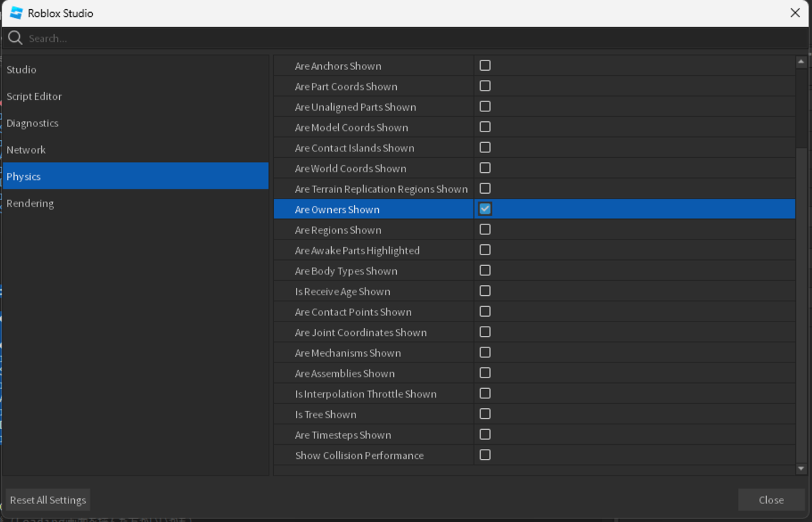Enable Is Tree Shown checkbox
812x522 pixels.
[x=485, y=414]
